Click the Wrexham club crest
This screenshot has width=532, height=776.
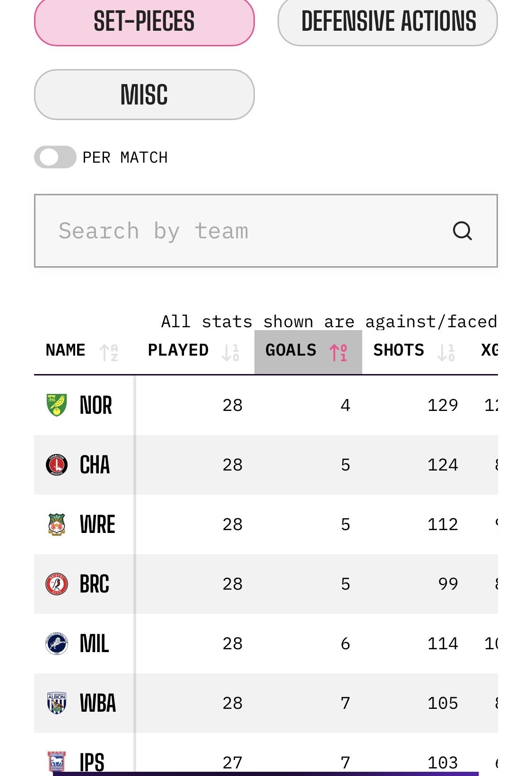(x=57, y=524)
